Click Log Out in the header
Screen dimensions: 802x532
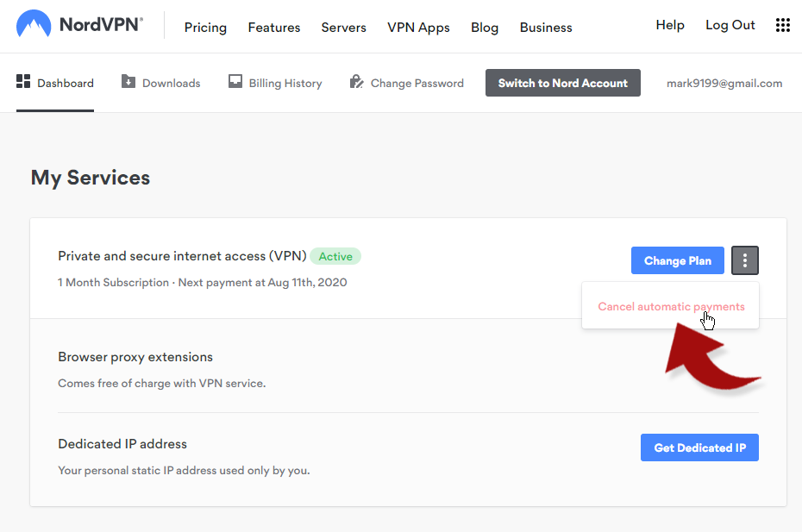click(730, 25)
